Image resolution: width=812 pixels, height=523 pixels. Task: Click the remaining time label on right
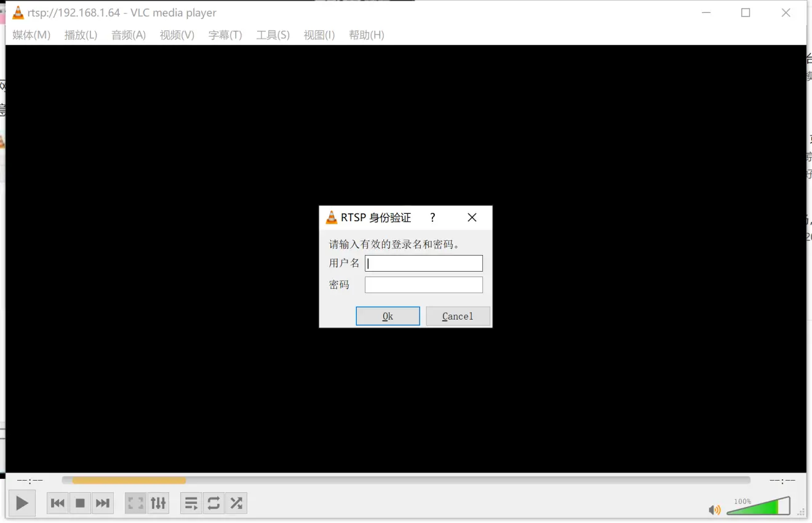(x=782, y=481)
